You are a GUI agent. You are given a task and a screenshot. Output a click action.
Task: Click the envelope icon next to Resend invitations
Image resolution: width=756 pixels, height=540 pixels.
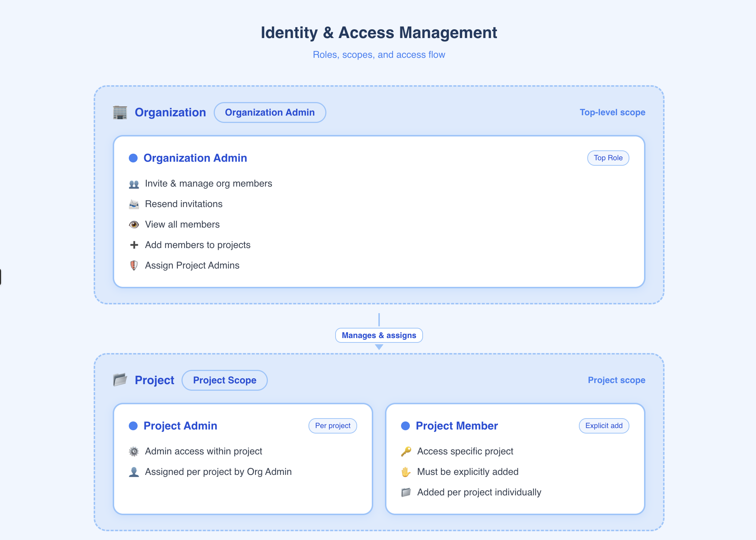tap(134, 204)
